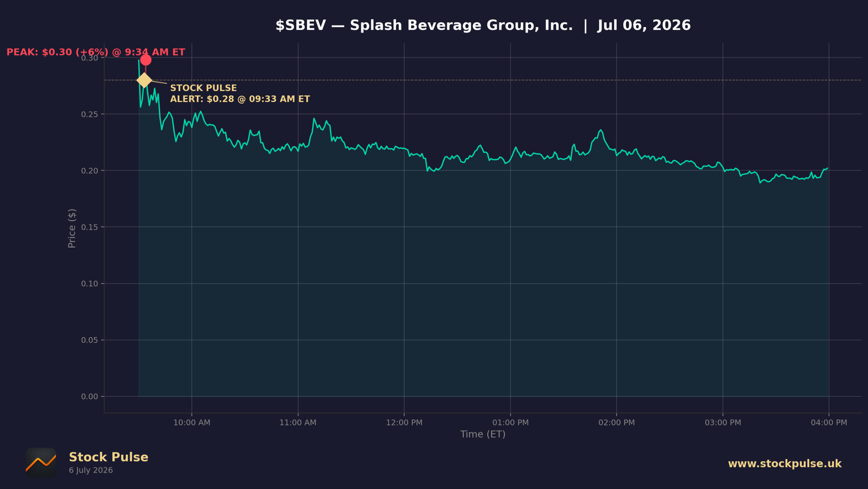Click the '0.10' price tick label

point(90,284)
